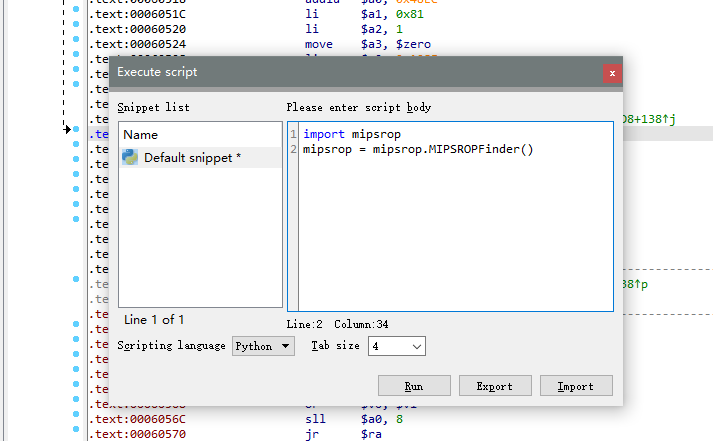Click the Python icon beside Default snippet
This screenshot has width=713, height=441.
pos(130,158)
